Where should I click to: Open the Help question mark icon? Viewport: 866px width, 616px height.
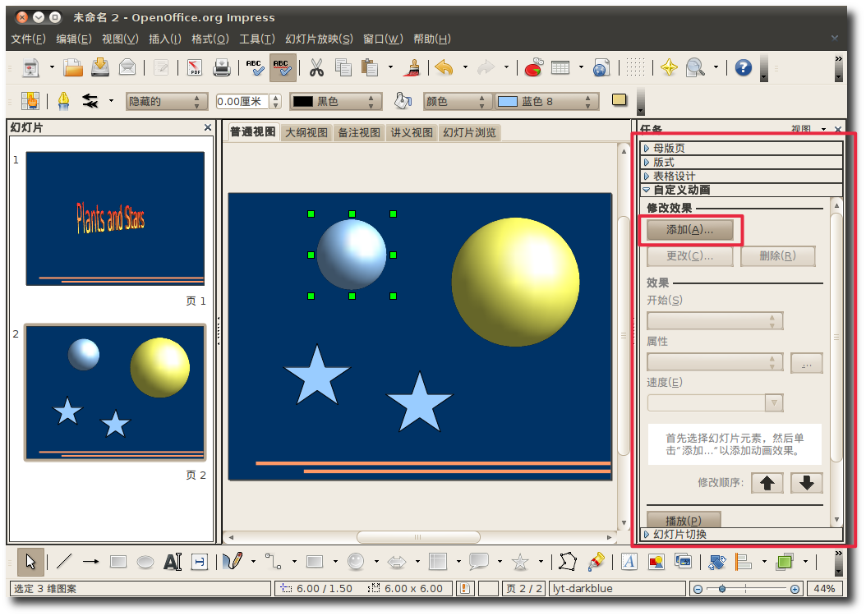tap(744, 68)
